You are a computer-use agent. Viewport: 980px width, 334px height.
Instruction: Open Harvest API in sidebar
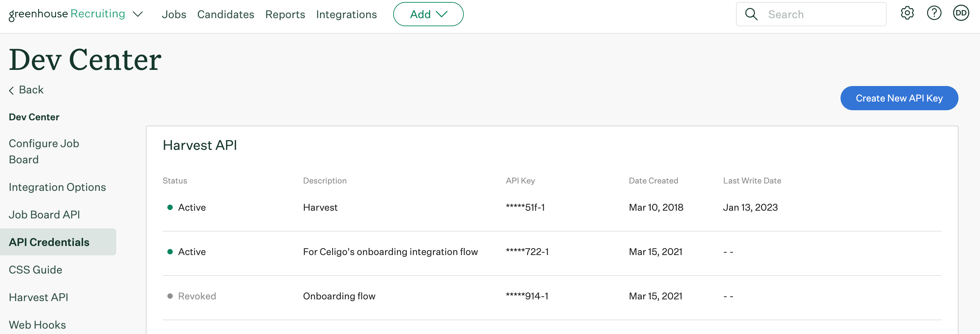point(38,297)
